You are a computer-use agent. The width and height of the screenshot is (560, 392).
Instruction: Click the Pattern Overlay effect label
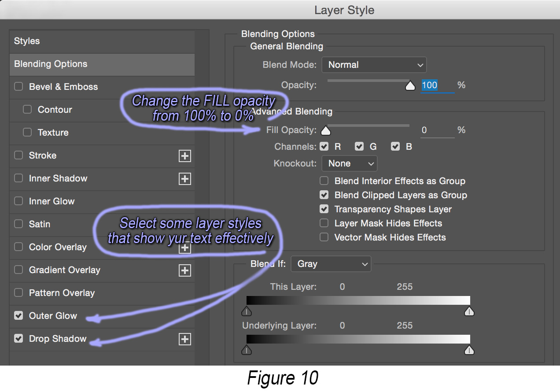coord(62,293)
